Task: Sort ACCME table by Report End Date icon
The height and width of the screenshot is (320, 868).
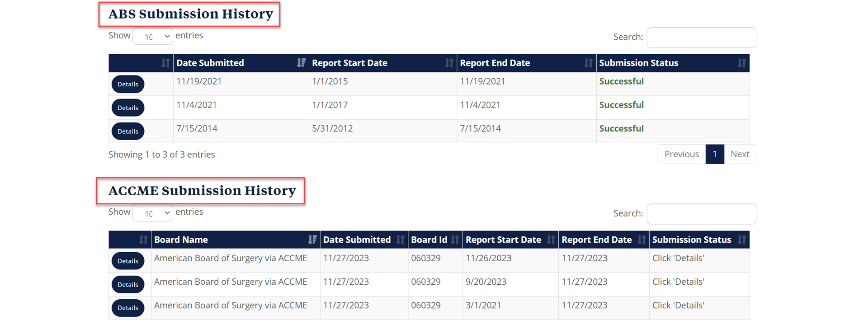Action: 642,240
